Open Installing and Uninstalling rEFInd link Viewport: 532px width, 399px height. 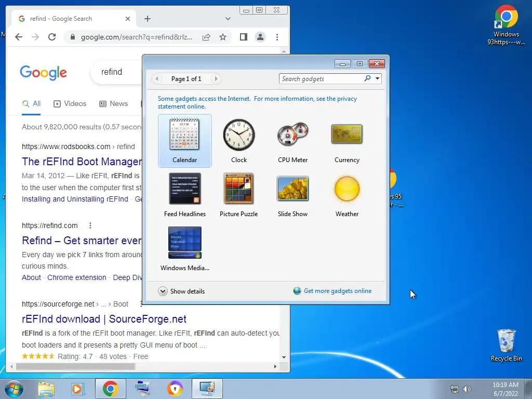[75, 199]
